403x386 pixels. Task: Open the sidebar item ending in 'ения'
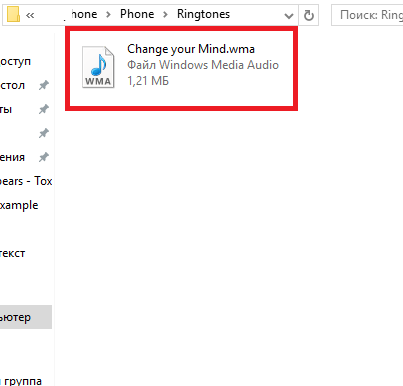[12, 157]
